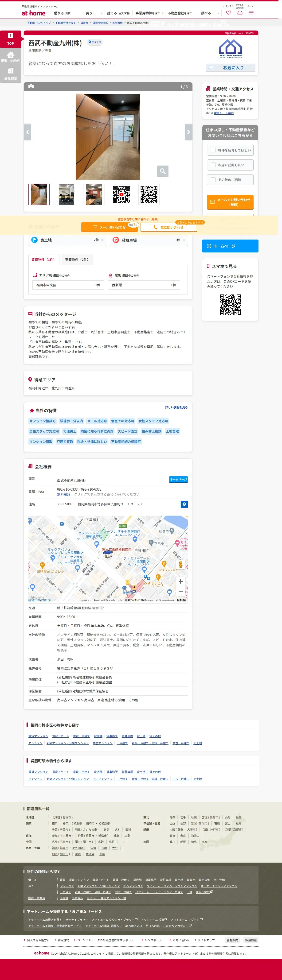Click 会社案内 footer button
The height and width of the screenshot is (980, 282).
232,940
